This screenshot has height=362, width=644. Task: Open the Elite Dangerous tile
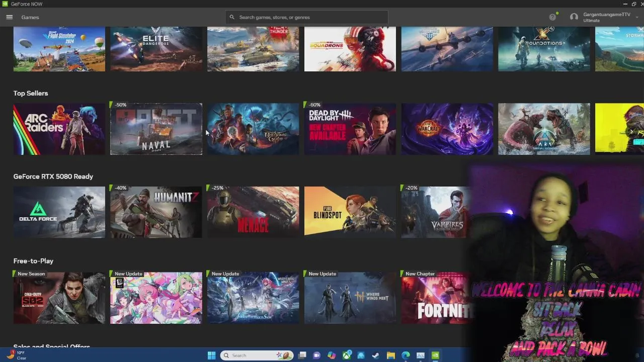(x=156, y=49)
